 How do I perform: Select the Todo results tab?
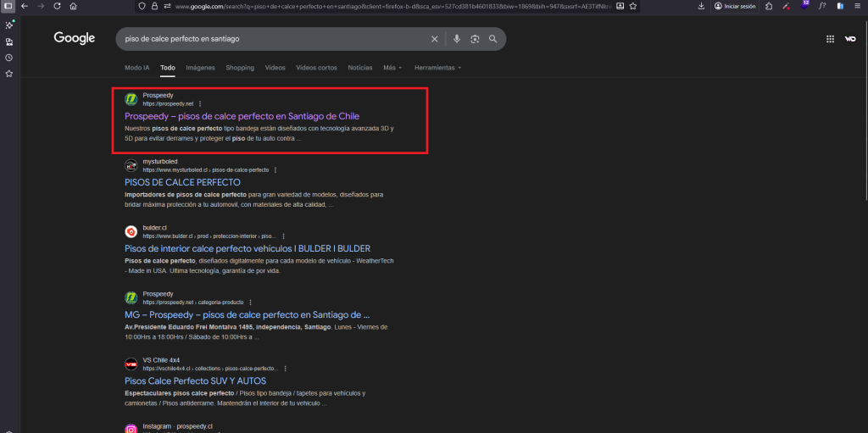(x=168, y=68)
